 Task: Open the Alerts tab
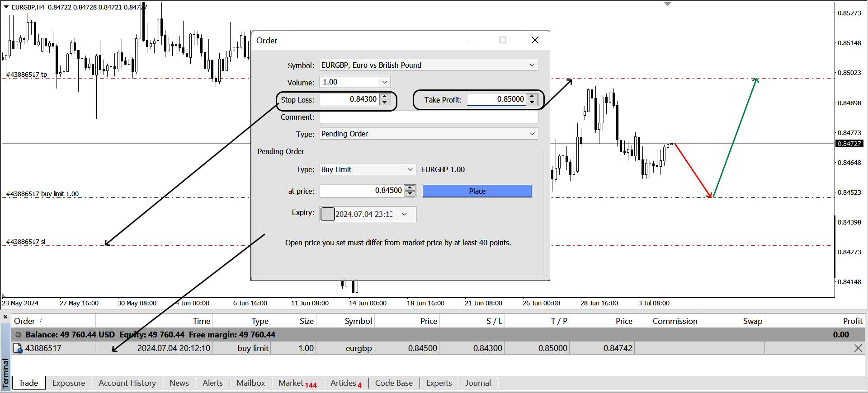(x=212, y=383)
